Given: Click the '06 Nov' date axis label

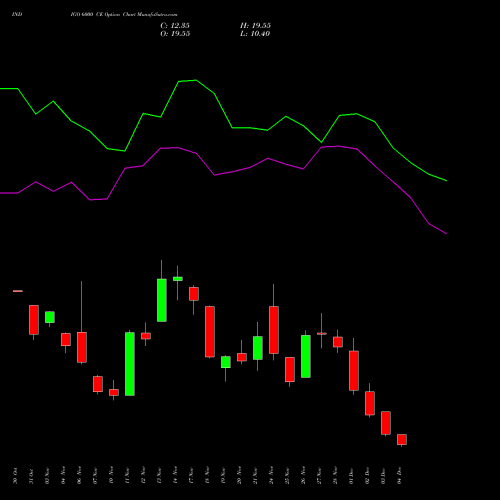Looking at the screenshot, I should click(x=79, y=476).
